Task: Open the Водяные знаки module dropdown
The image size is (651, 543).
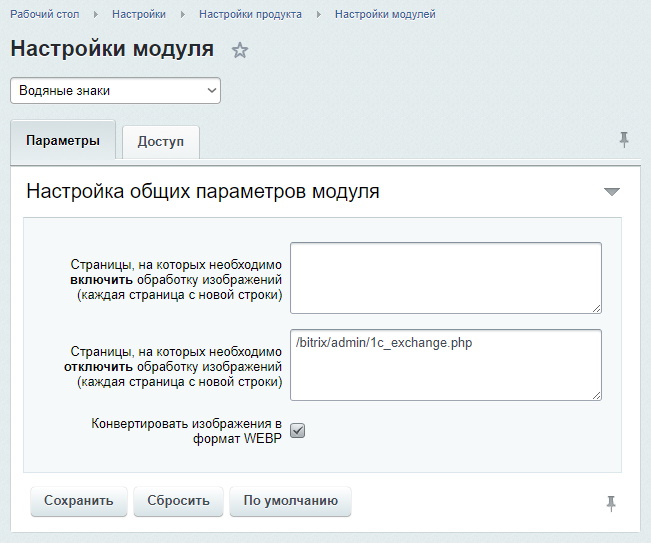Action: click(115, 91)
